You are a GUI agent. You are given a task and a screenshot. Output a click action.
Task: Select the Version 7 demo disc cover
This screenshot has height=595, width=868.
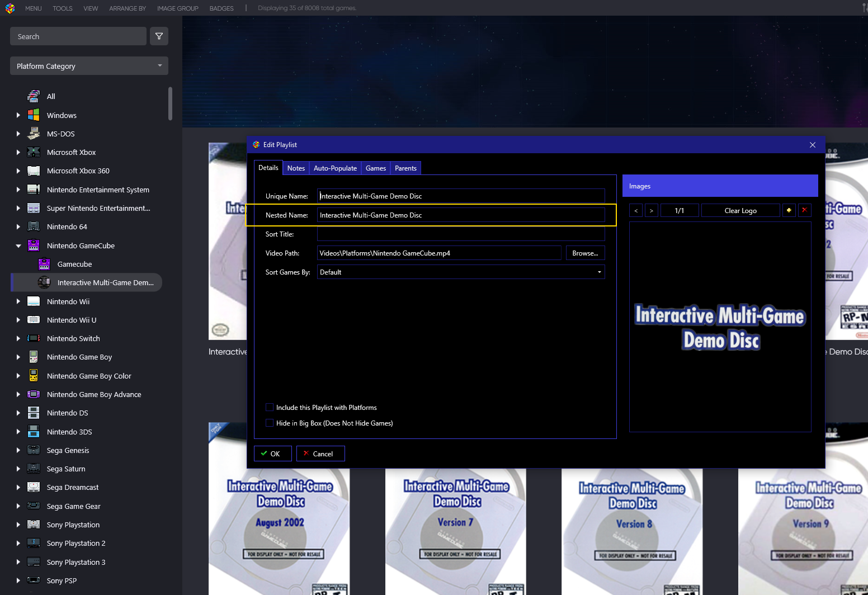pos(456,531)
